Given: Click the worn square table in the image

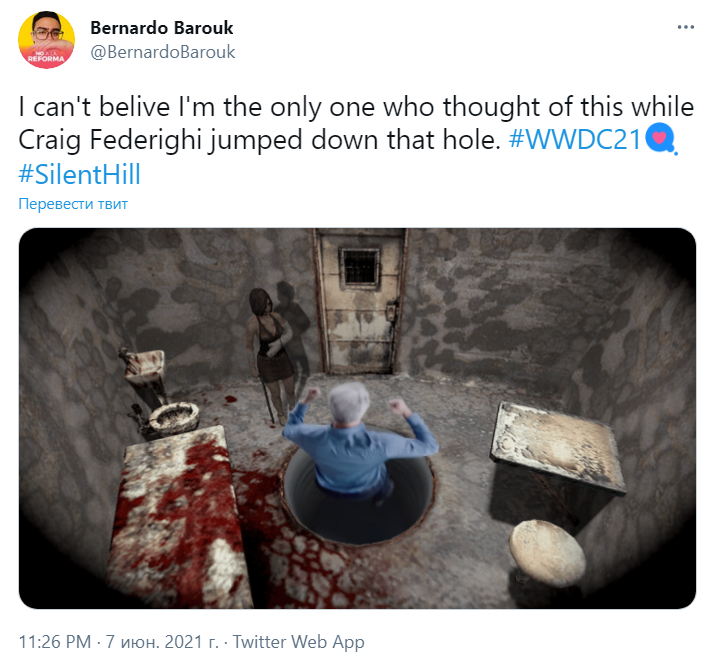Looking at the screenshot, I should 558,461.
